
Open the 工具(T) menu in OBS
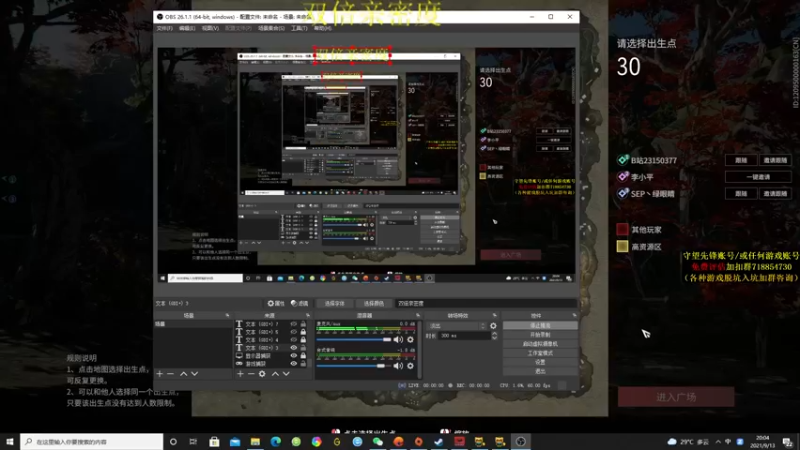coord(299,29)
